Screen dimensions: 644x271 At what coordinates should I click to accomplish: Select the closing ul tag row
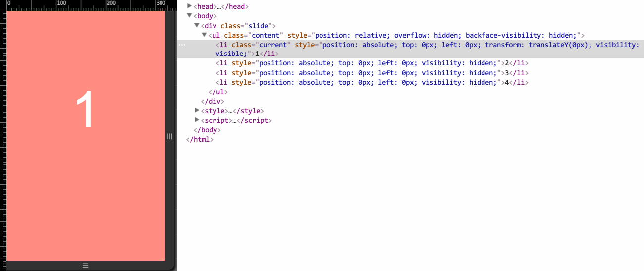pyautogui.click(x=218, y=92)
